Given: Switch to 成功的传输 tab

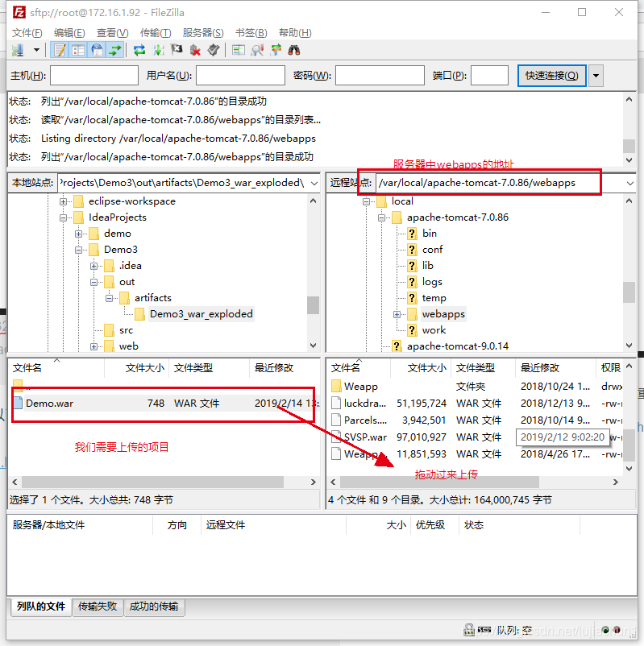Looking at the screenshot, I should tap(154, 607).
